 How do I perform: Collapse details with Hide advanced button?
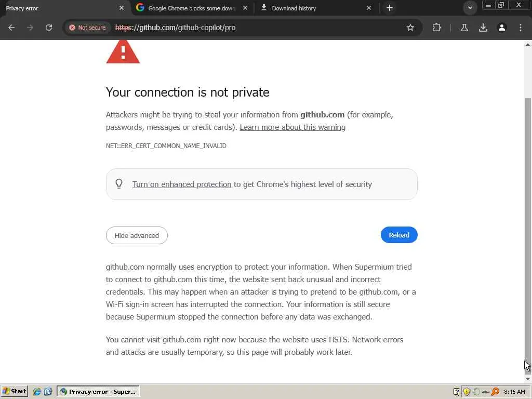click(137, 235)
